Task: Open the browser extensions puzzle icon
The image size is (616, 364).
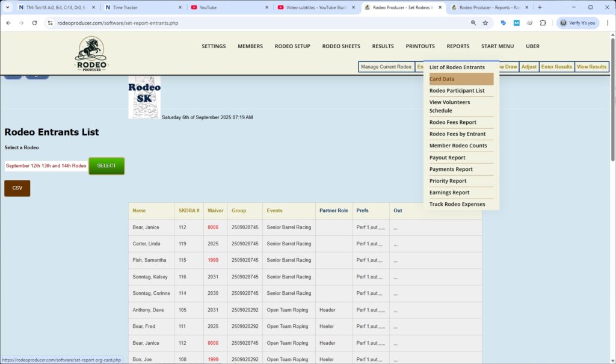Action: 543,22
